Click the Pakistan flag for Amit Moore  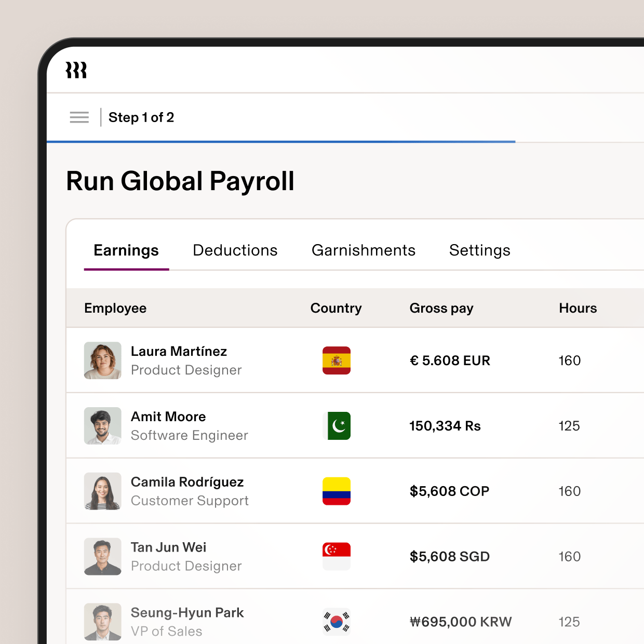(x=336, y=426)
